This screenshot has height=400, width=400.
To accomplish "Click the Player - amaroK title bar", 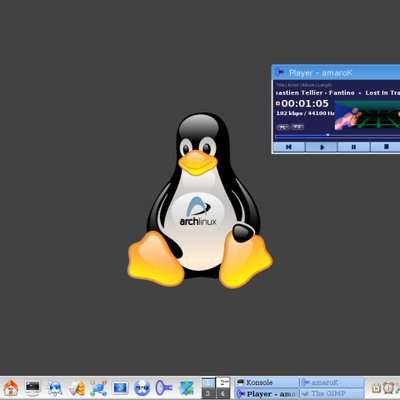I will pos(336,72).
